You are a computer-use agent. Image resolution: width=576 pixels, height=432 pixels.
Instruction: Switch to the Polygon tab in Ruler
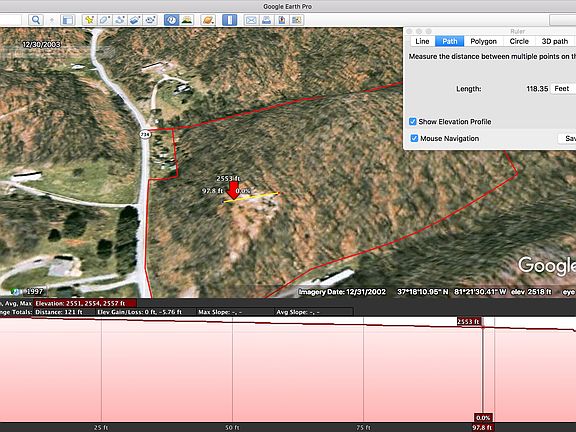pos(483,41)
